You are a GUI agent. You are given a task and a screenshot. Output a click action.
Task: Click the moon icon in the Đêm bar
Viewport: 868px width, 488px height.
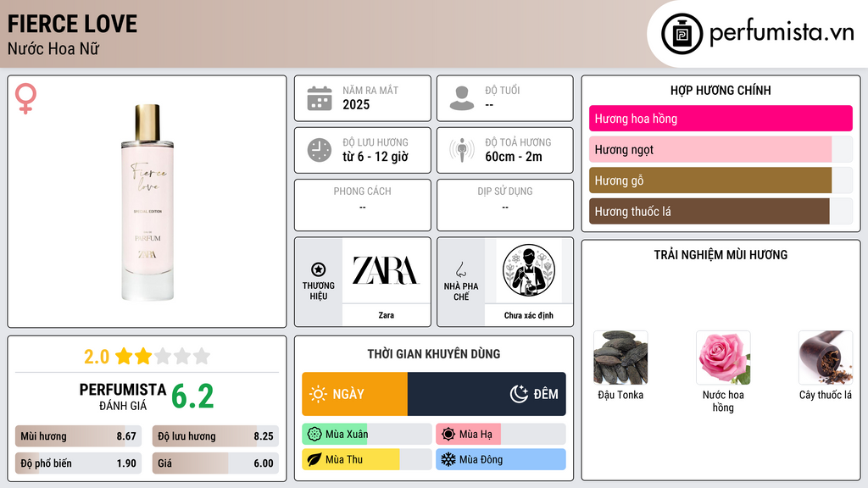pos(519,394)
